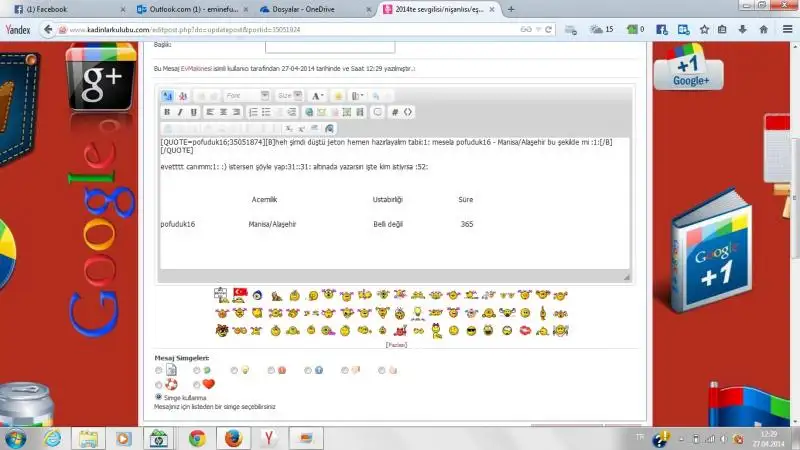Insert the Turkish flag smiley
The height and width of the screenshot is (450, 800).
pos(240,295)
